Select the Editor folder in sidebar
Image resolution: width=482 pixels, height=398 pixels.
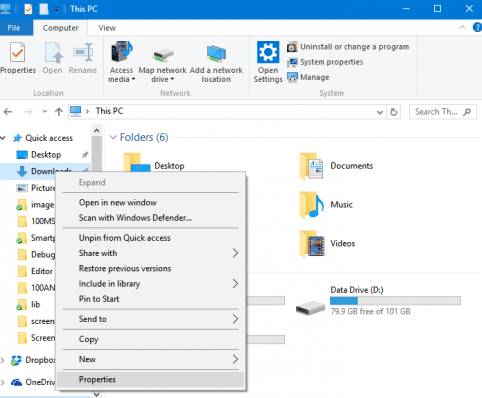[42, 271]
